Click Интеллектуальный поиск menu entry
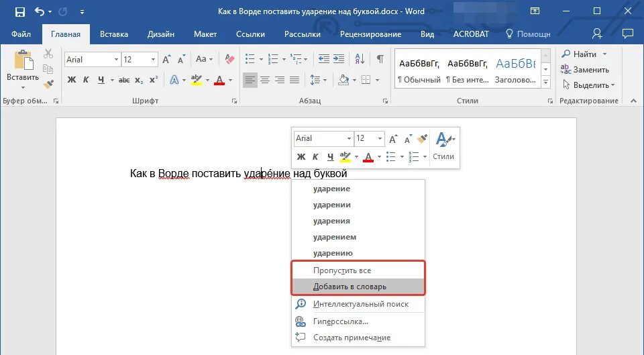Viewport: 644px width, 355px height. click(358, 304)
